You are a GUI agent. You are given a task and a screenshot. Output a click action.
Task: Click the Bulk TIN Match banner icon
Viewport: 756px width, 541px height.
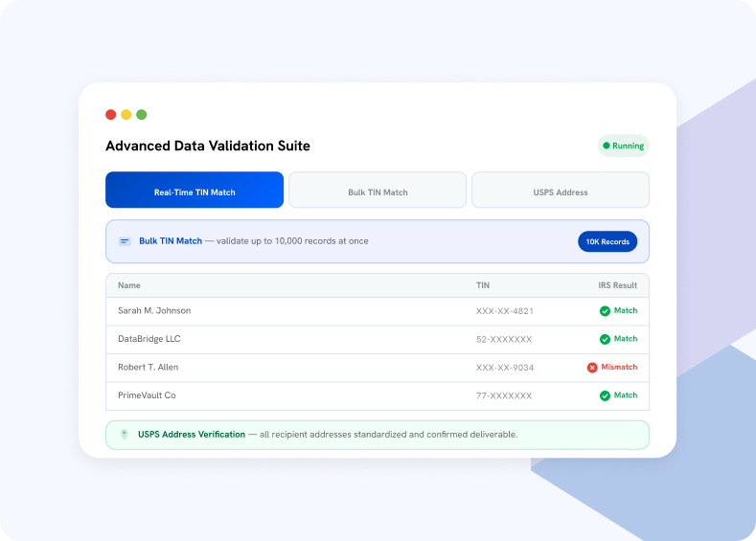pos(125,241)
